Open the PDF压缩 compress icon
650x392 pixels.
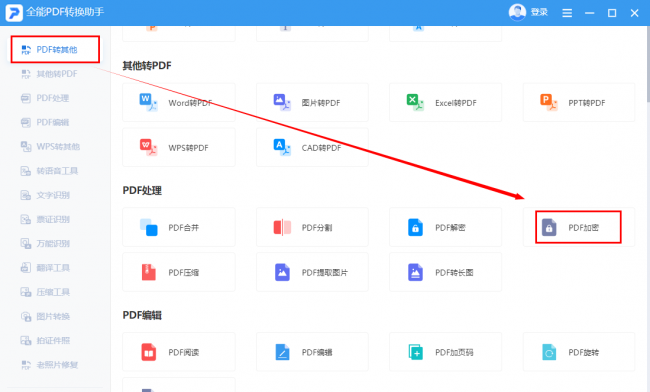point(148,272)
